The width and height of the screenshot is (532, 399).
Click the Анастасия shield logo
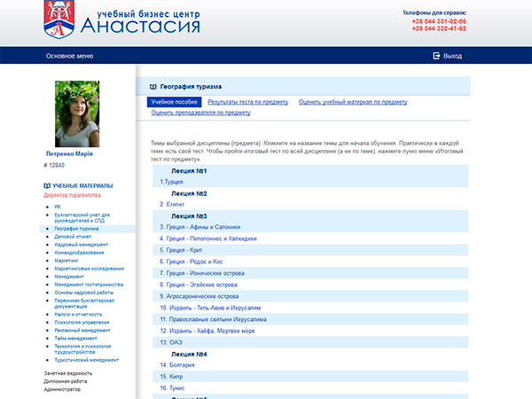click(60, 20)
